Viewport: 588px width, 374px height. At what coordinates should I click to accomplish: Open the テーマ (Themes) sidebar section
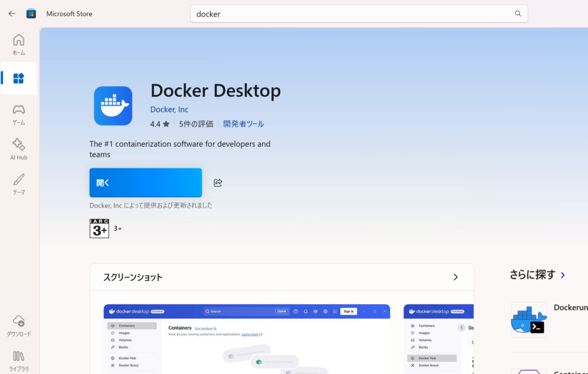pos(19,184)
